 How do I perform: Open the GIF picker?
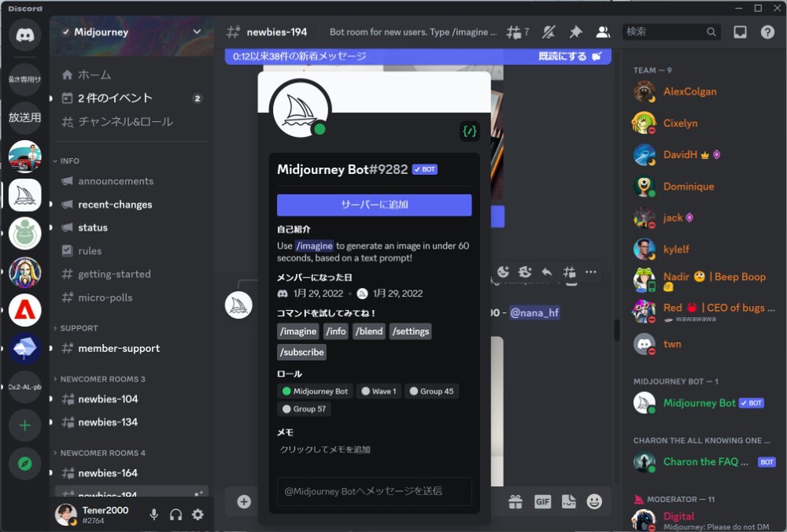pyautogui.click(x=542, y=501)
